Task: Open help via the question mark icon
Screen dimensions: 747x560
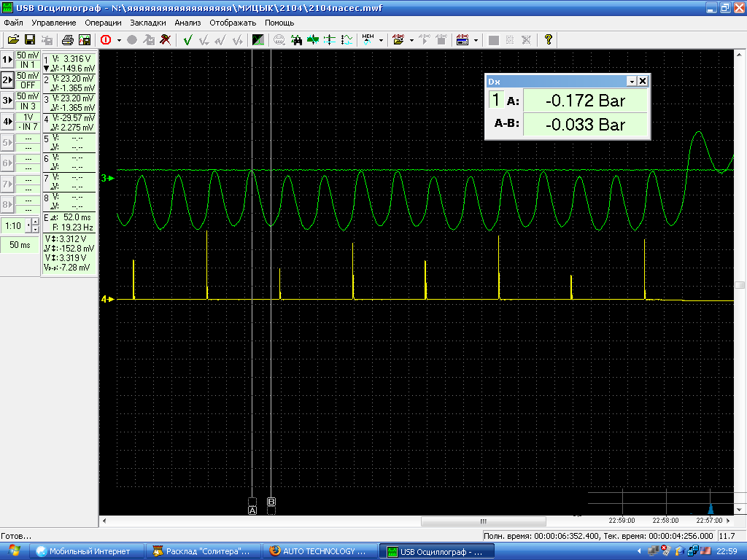Action: [x=549, y=40]
